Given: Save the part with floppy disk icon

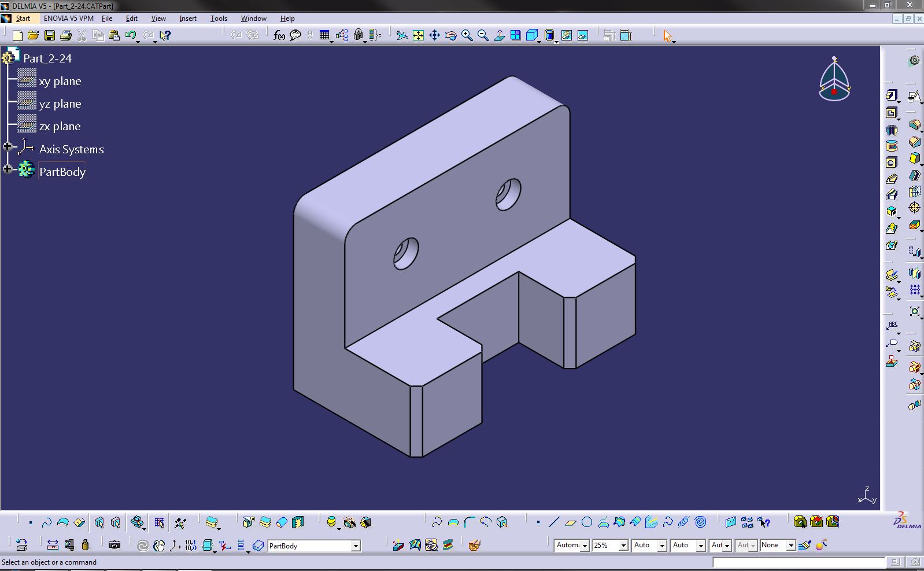Looking at the screenshot, I should coord(50,36).
